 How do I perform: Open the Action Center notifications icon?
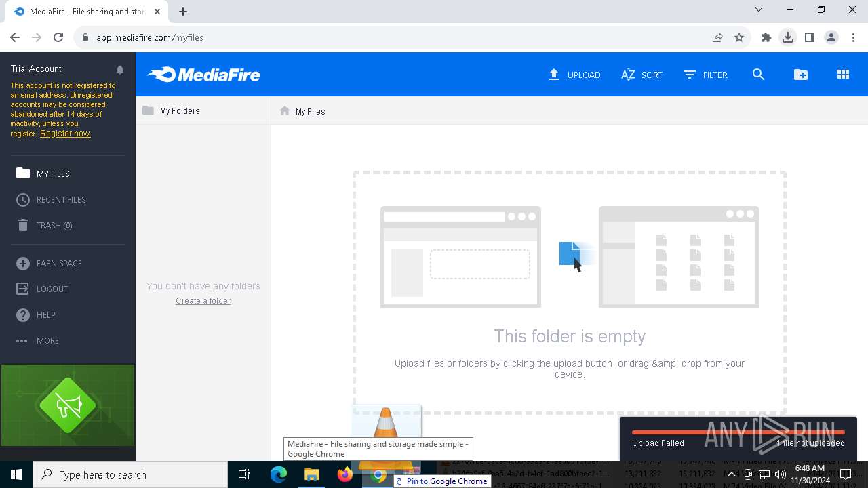846,474
